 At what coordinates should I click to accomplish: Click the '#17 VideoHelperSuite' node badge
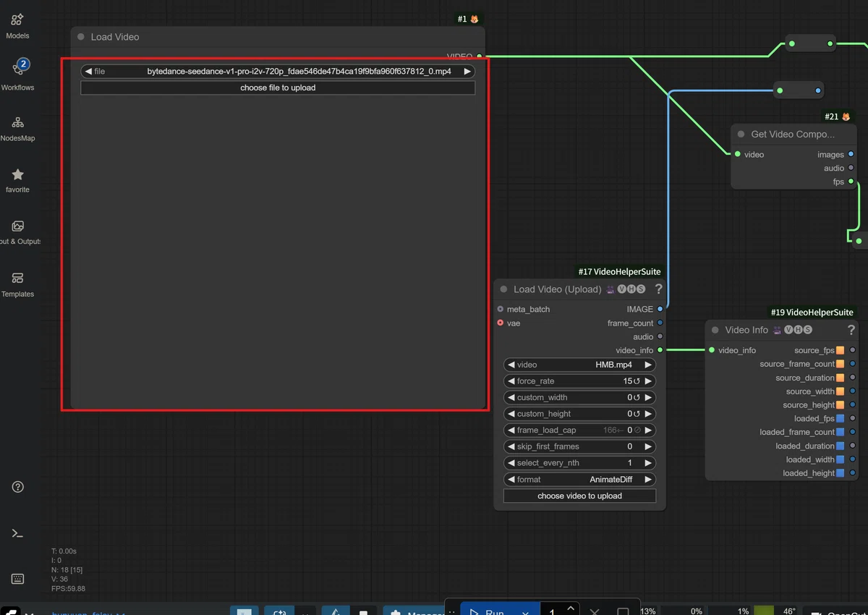tap(619, 272)
